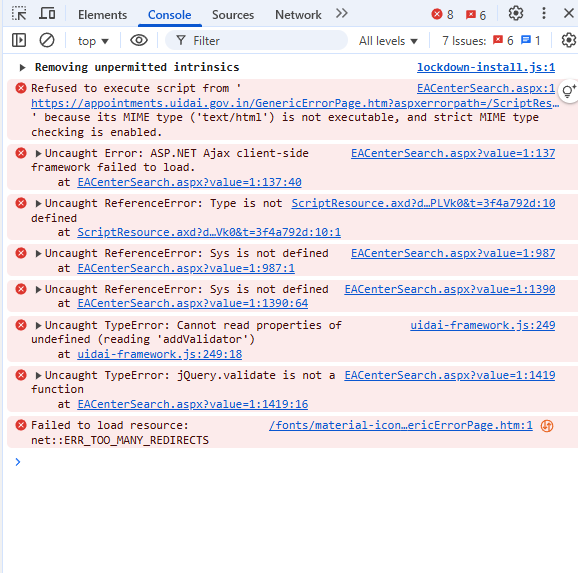Open the Sources tab
This screenshot has height=573, width=578.
click(x=233, y=15)
